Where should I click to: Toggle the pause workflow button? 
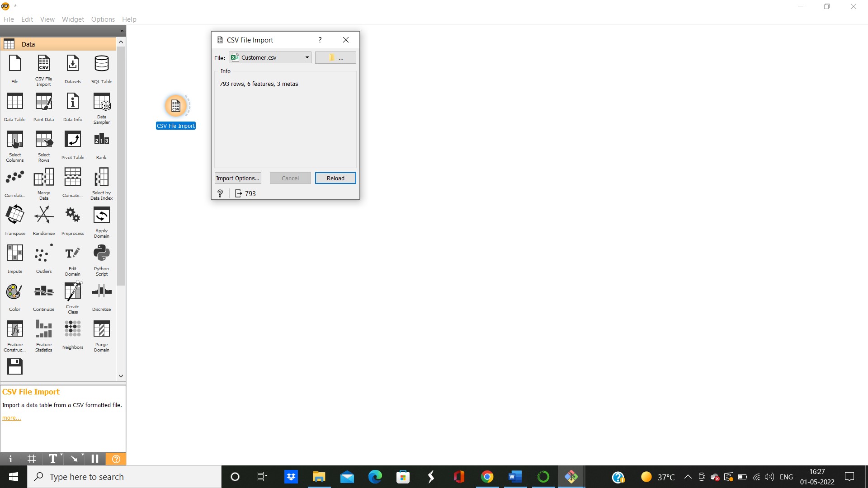coord(94,459)
